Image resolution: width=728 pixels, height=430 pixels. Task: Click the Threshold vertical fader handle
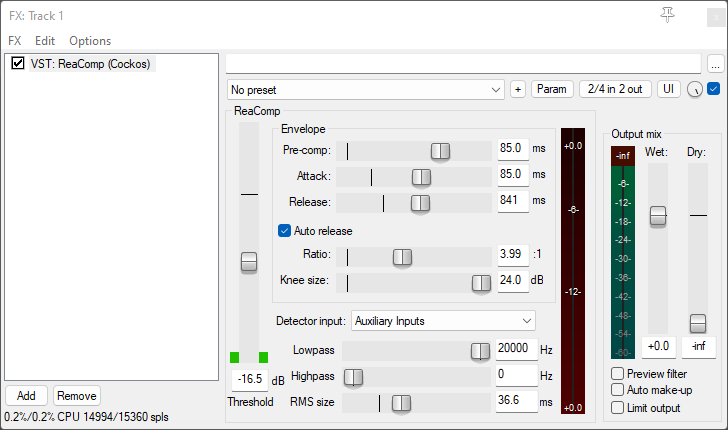click(249, 262)
